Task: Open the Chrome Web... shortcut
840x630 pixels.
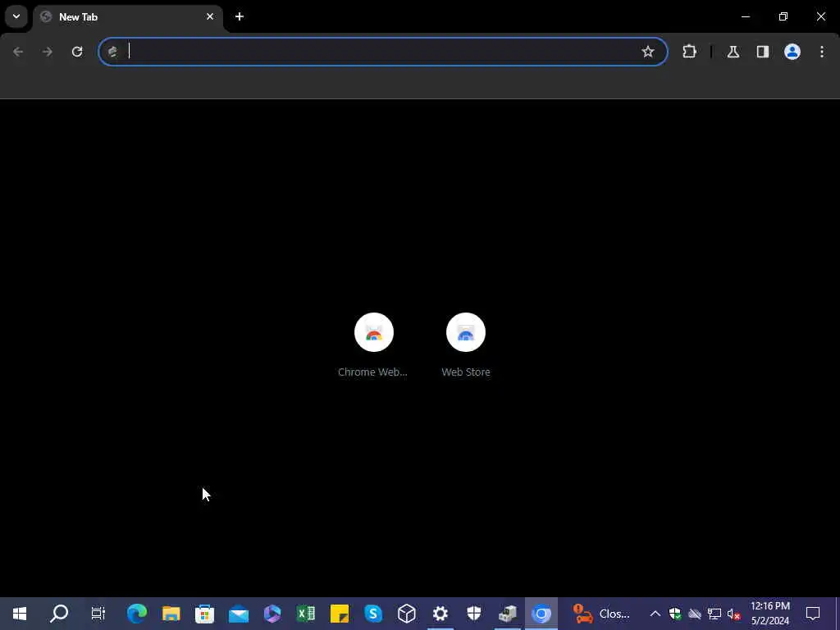Action: tap(373, 345)
